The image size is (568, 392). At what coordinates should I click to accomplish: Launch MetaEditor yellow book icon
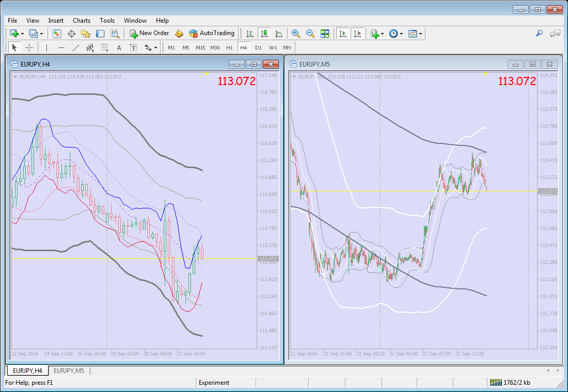pos(179,34)
